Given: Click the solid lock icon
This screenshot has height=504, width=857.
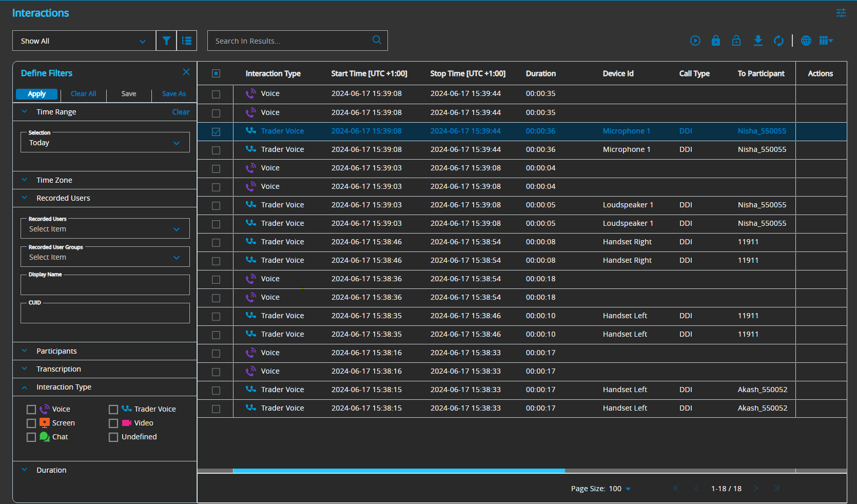Looking at the screenshot, I should click(x=716, y=41).
